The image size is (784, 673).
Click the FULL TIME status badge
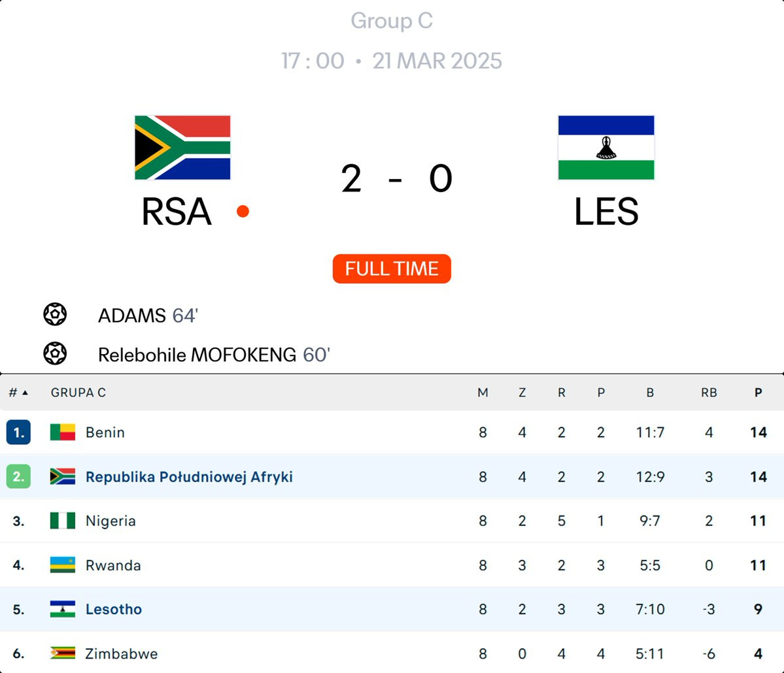[392, 269]
